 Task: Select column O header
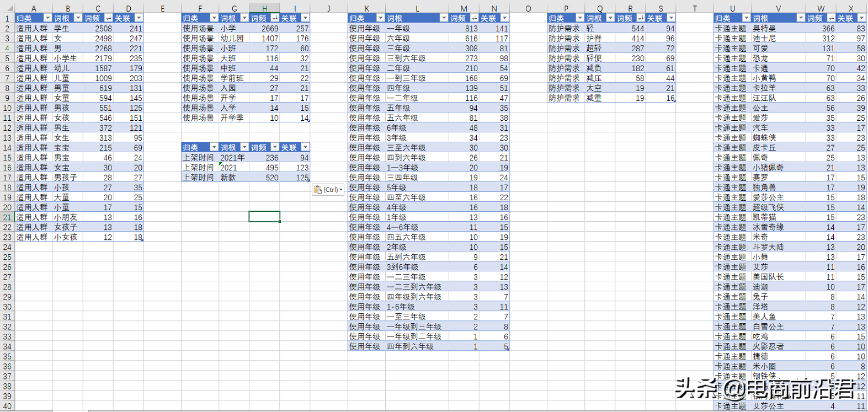click(528, 8)
